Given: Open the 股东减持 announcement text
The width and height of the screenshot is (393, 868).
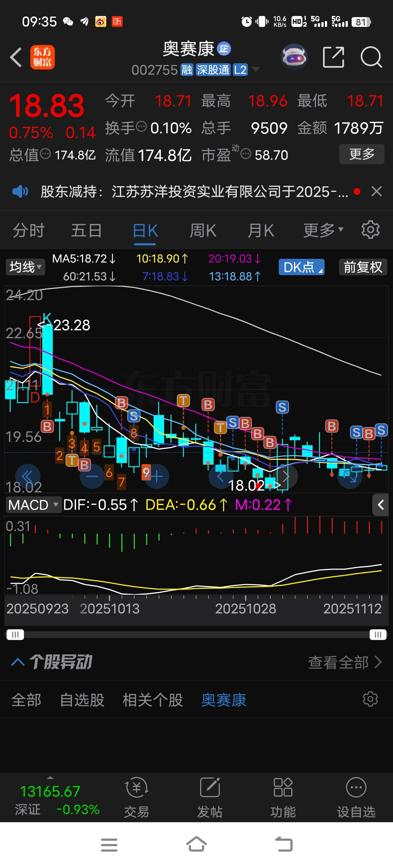Looking at the screenshot, I should pos(194,191).
